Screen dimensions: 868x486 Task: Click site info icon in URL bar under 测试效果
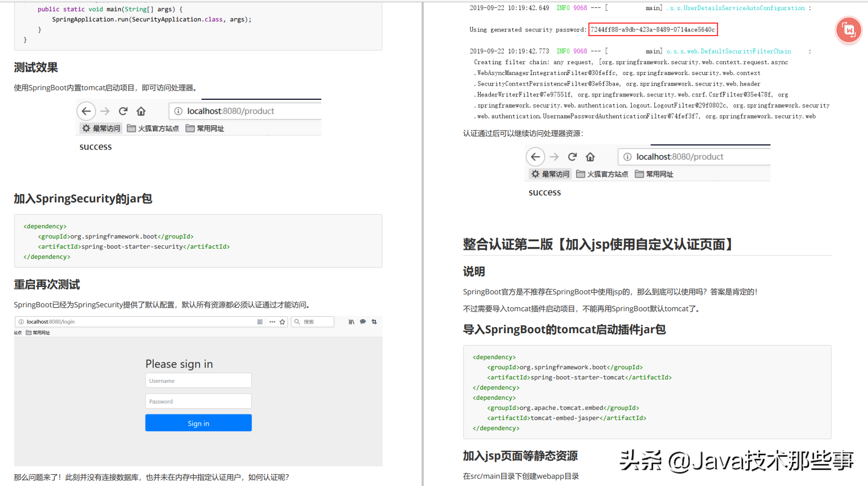pos(178,111)
